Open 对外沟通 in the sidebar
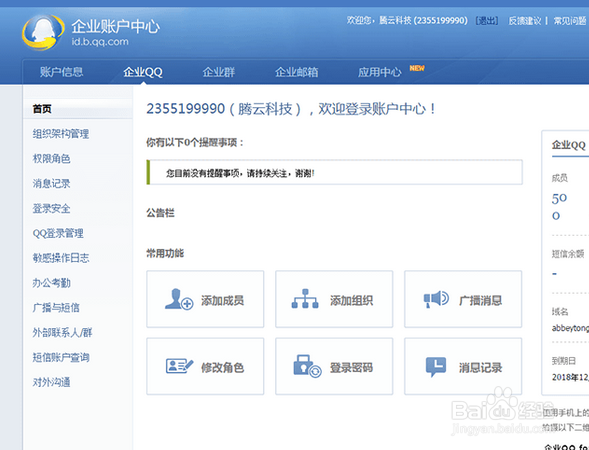 point(51,382)
